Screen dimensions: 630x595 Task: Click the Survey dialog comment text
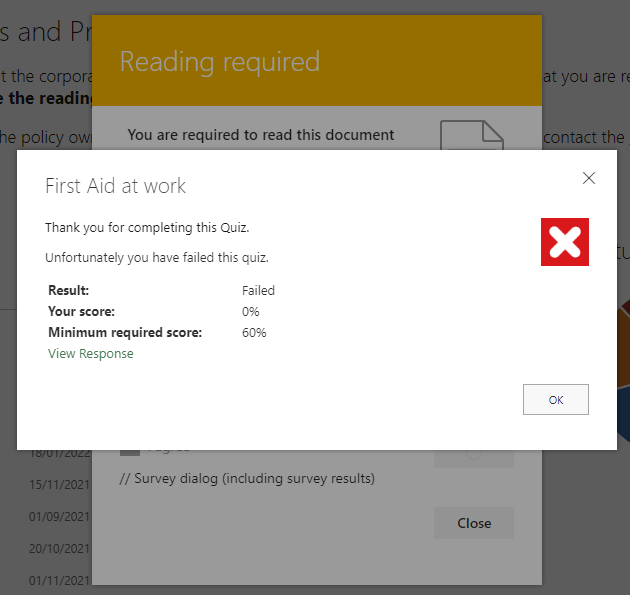(x=247, y=479)
